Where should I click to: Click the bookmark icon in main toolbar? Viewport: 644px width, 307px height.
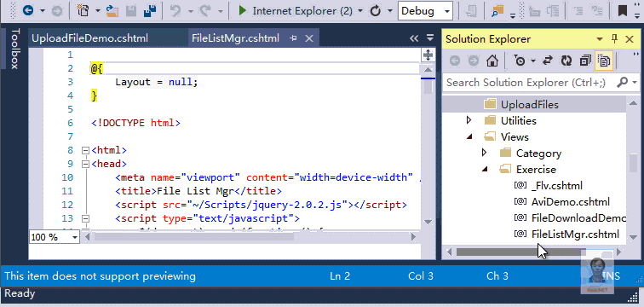623,11
